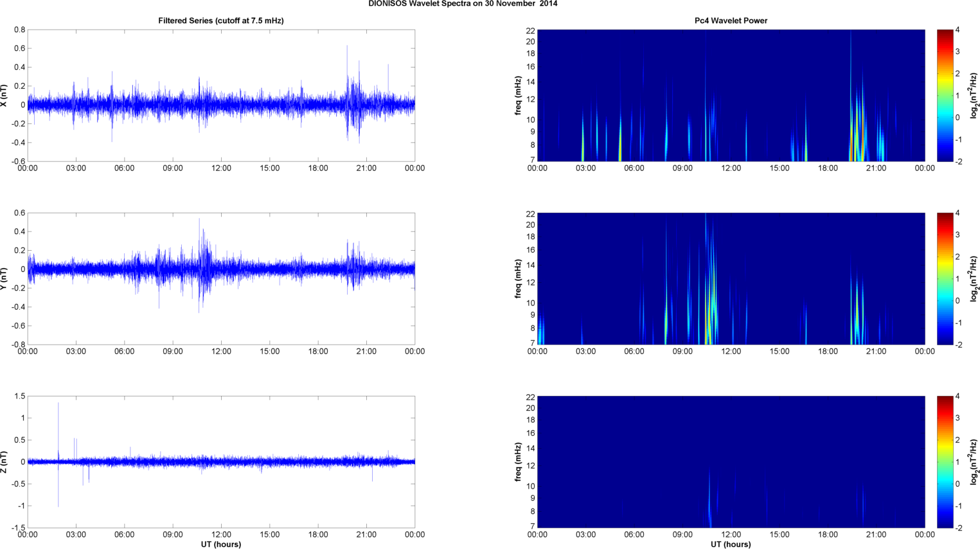This screenshot has height=549, width=980.
Task: Click log2(nT²/Hz) label of middle colorbar
Action: tap(974, 278)
